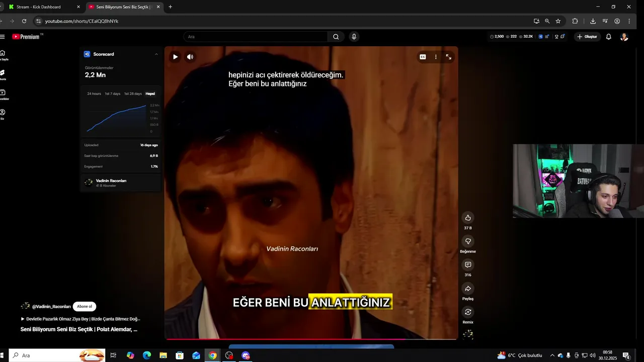Open the YouTube notifications bell

coord(608,37)
